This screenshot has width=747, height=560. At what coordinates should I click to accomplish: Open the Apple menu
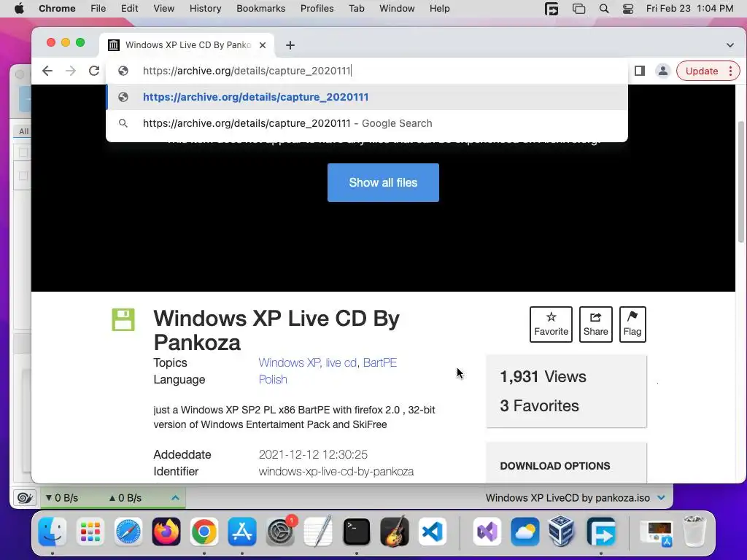pyautogui.click(x=19, y=9)
